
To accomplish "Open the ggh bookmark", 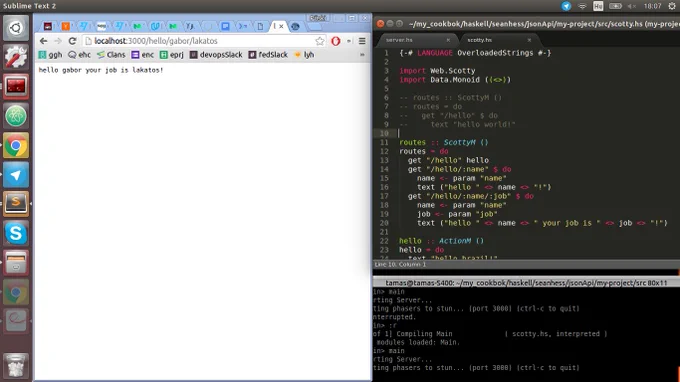I will click(50, 55).
